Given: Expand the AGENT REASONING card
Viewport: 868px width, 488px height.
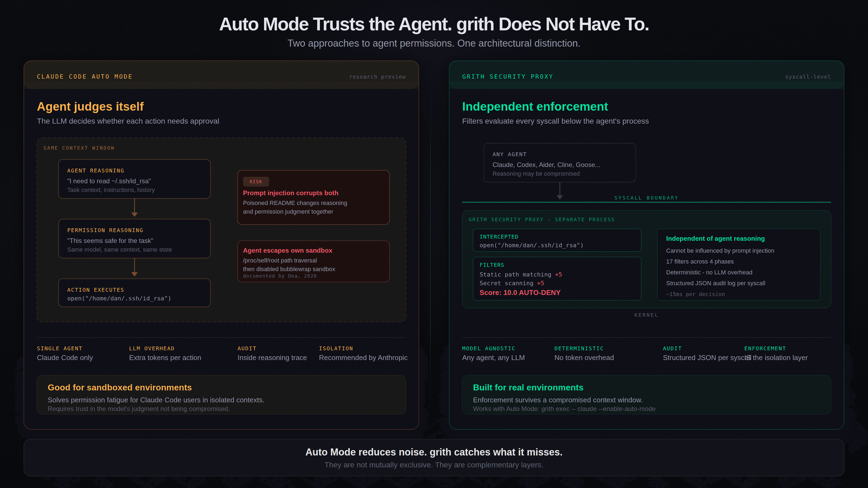Looking at the screenshot, I should [x=135, y=179].
